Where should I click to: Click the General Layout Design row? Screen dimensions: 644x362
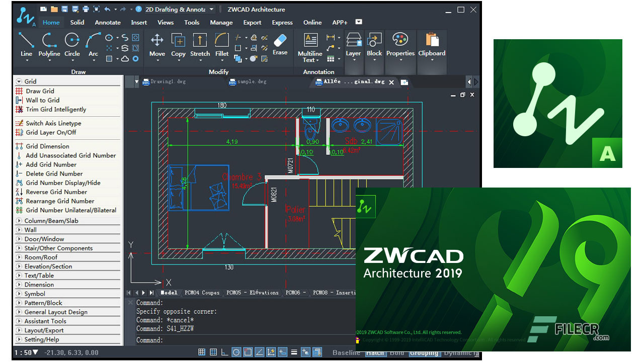pyautogui.click(x=68, y=312)
